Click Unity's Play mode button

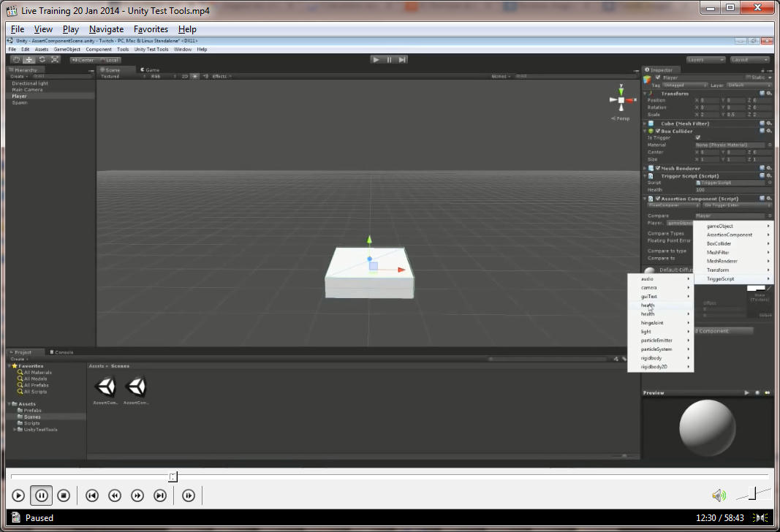coord(376,60)
